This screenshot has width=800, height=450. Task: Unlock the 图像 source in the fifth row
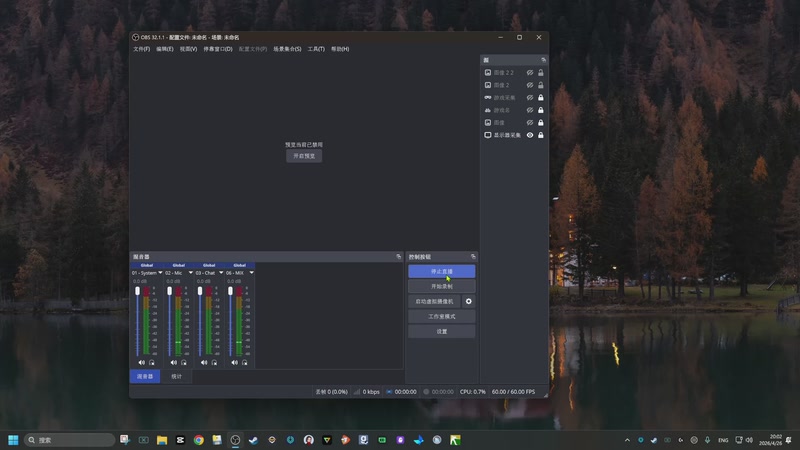tap(541, 122)
